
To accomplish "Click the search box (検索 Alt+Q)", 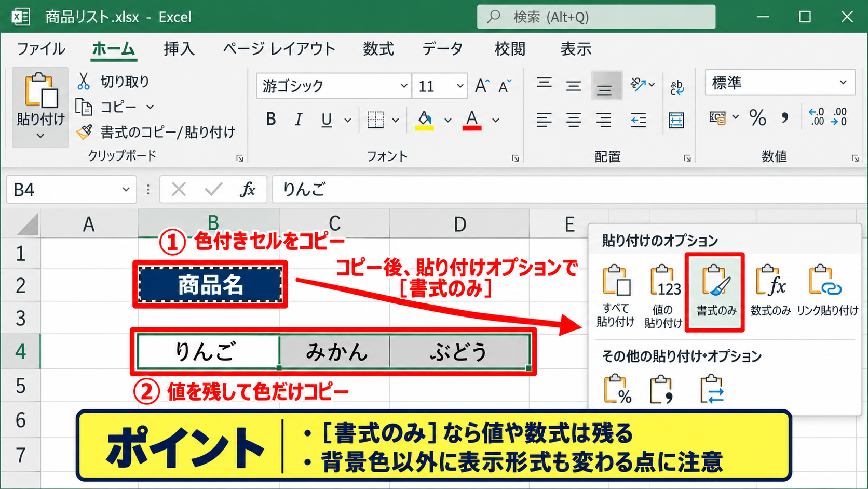I will click(x=596, y=17).
